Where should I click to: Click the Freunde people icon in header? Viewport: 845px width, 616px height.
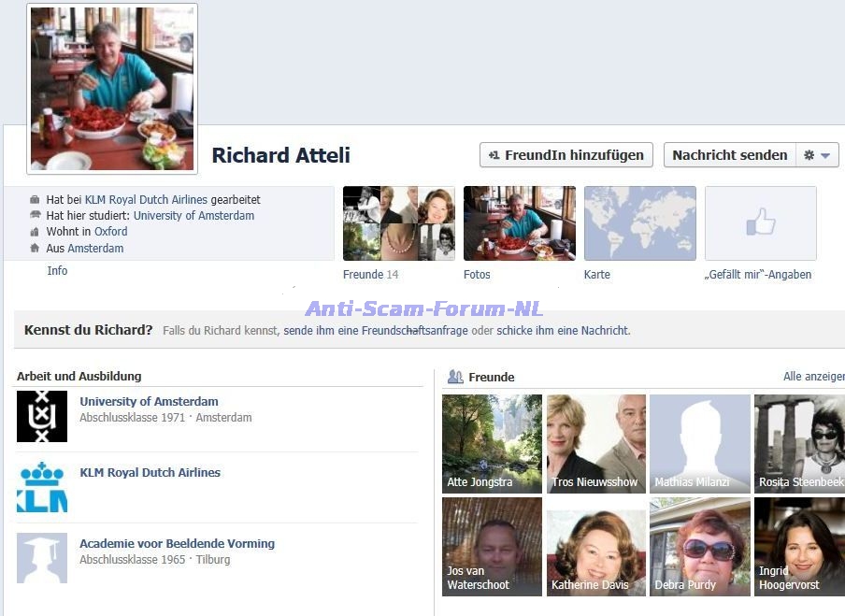[x=455, y=377]
